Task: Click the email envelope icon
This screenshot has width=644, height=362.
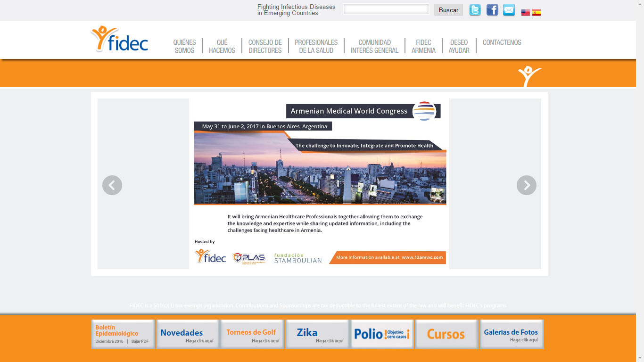Action: [509, 10]
